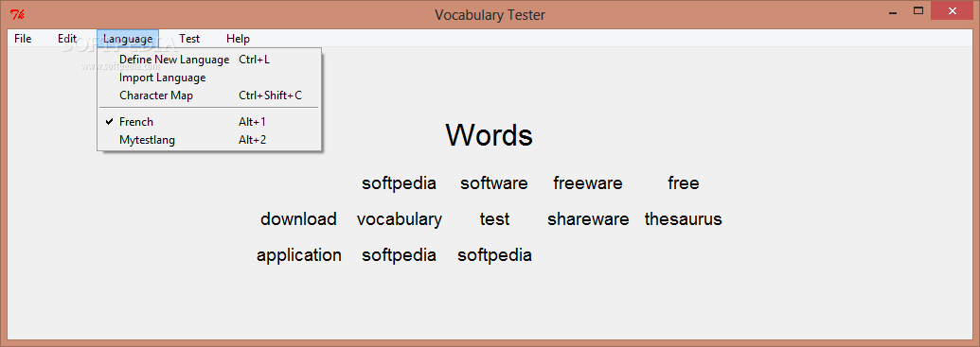The image size is (980, 347).
Task: Select the word software
Action: click(x=493, y=183)
